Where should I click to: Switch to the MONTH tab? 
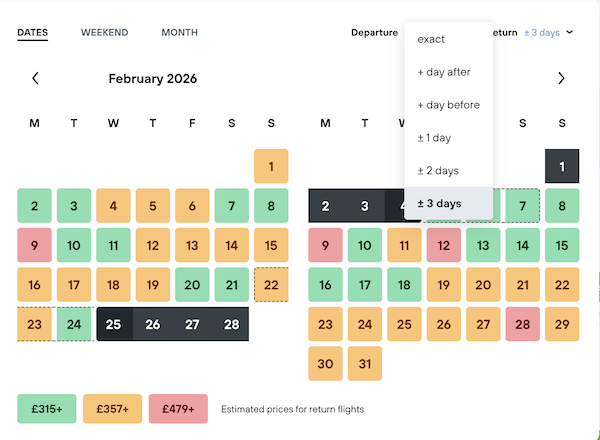[x=179, y=33]
